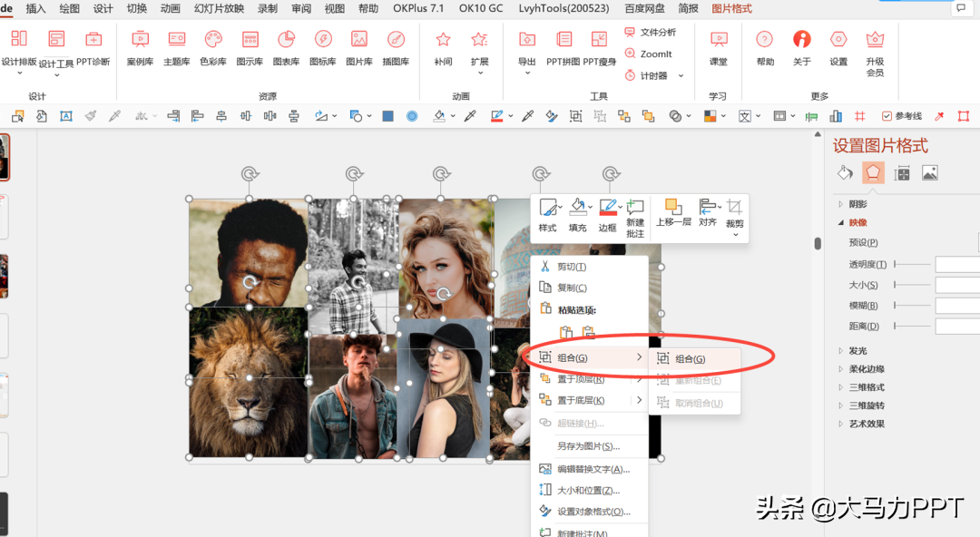The width and height of the screenshot is (980, 537).
Task: Click the 导出 export icon
Action: click(527, 40)
